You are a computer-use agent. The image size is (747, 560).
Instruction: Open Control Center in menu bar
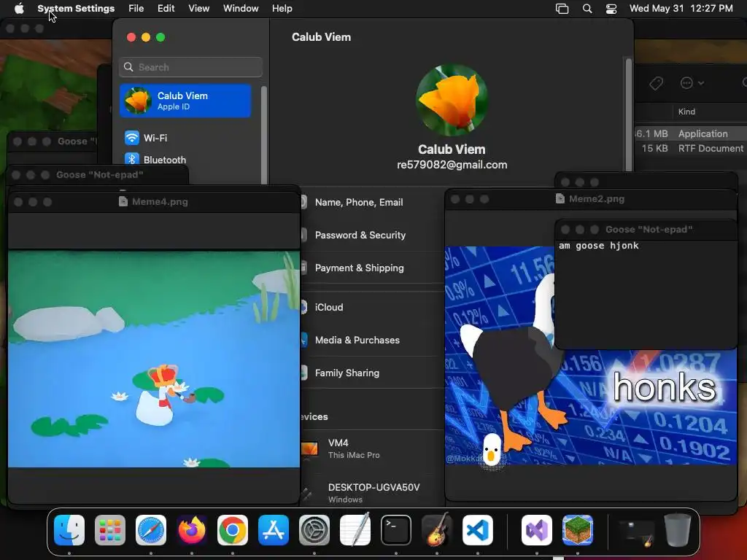click(611, 9)
